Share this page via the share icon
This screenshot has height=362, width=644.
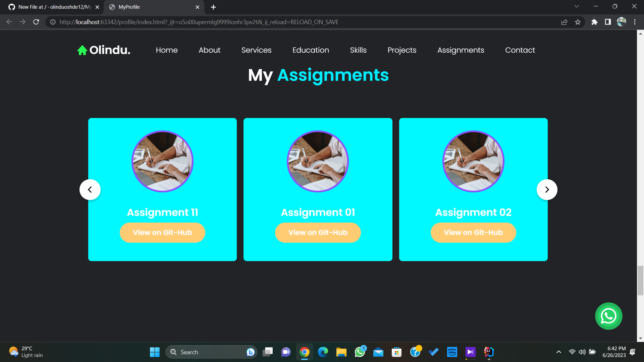pyautogui.click(x=564, y=22)
